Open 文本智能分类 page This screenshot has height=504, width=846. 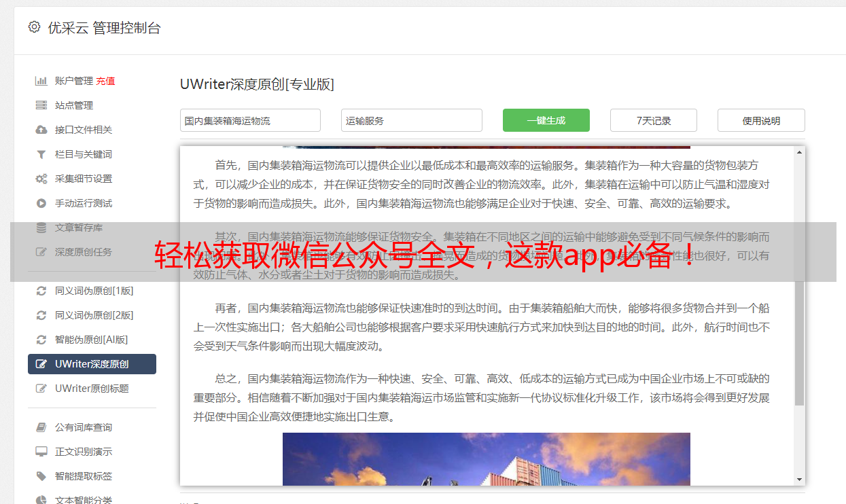pos(84,499)
